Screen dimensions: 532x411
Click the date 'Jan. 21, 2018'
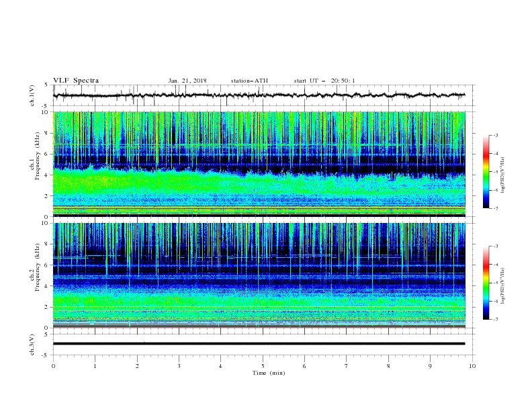pos(187,81)
